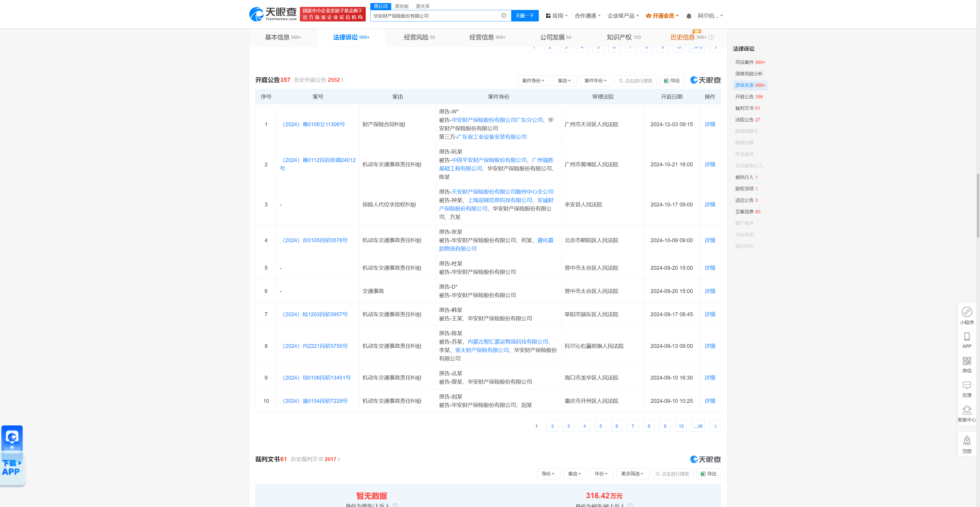Open case (2024)粤0106立11306号
980x507 pixels.
(313, 124)
